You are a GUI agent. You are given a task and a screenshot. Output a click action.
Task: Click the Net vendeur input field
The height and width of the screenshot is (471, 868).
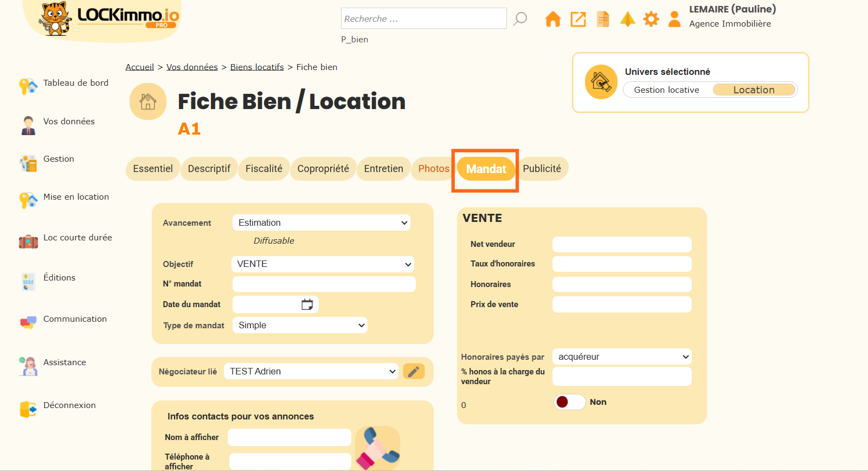(622, 245)
